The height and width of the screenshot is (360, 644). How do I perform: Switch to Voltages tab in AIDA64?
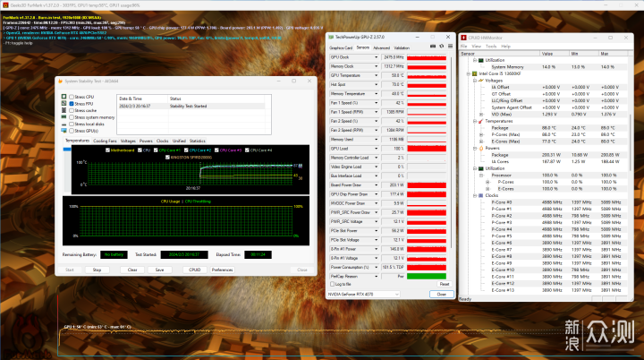[x=128, y=141]
